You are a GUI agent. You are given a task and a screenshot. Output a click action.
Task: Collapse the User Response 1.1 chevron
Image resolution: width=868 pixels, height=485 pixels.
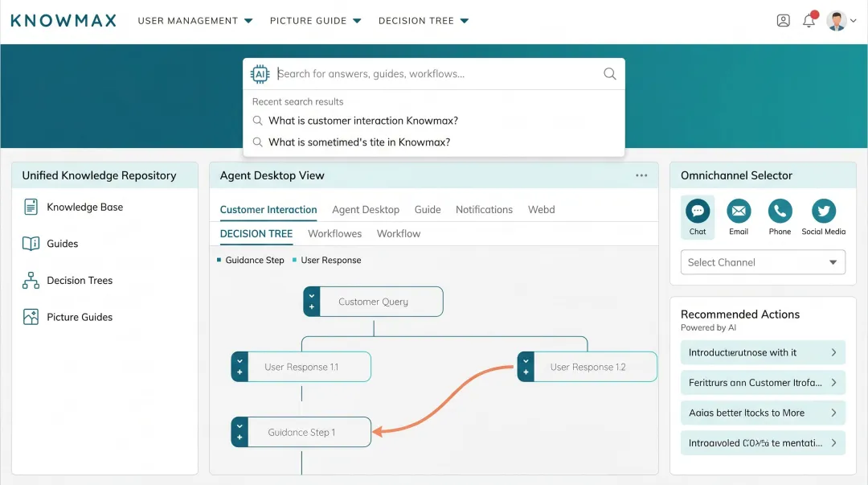pyautogui.click(x=240, y=361)
